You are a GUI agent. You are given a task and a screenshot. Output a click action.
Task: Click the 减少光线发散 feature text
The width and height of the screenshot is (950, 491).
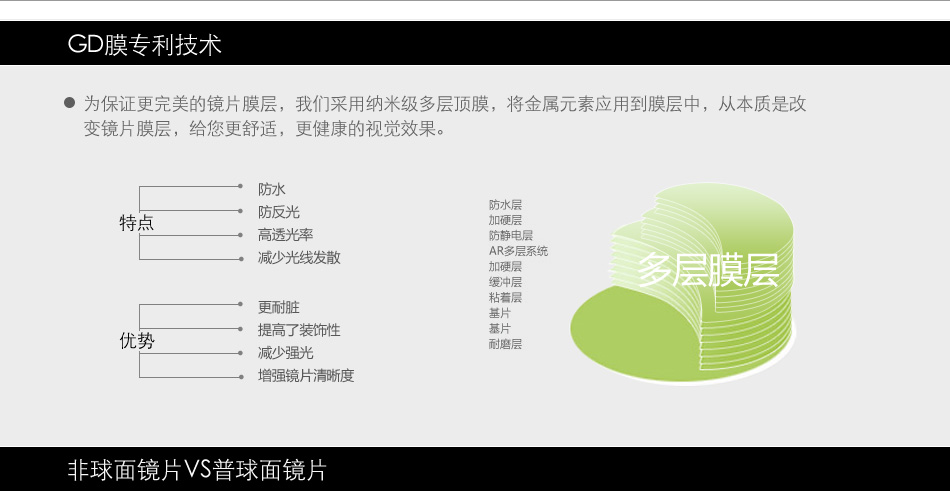pyautogui.click(x=299, y=257)
